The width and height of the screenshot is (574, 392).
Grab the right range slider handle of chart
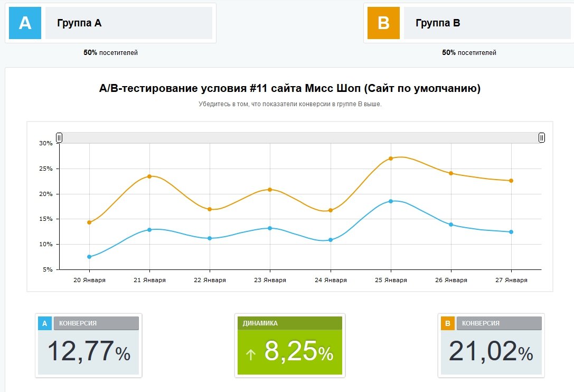[x=542, y=137]
